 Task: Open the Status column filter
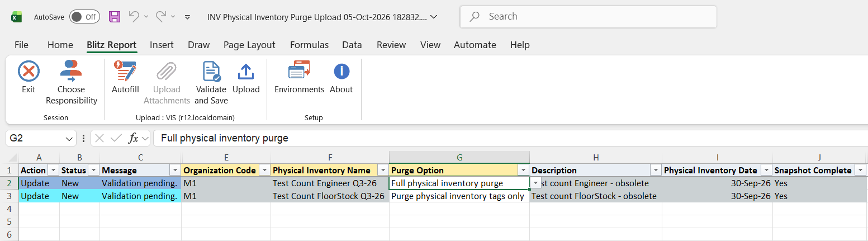tap(93, 170)
